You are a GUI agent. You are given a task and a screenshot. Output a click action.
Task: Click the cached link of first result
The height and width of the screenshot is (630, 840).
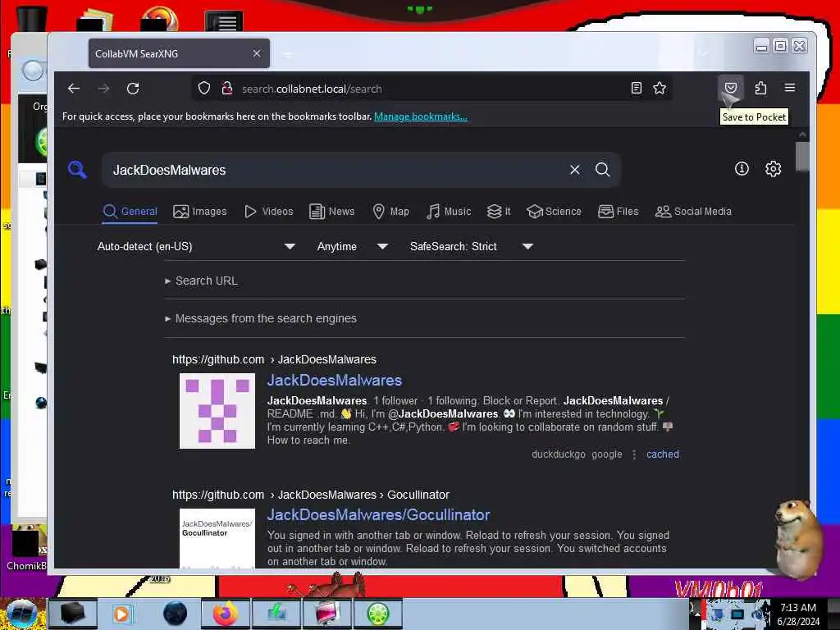tap(663, 454)
